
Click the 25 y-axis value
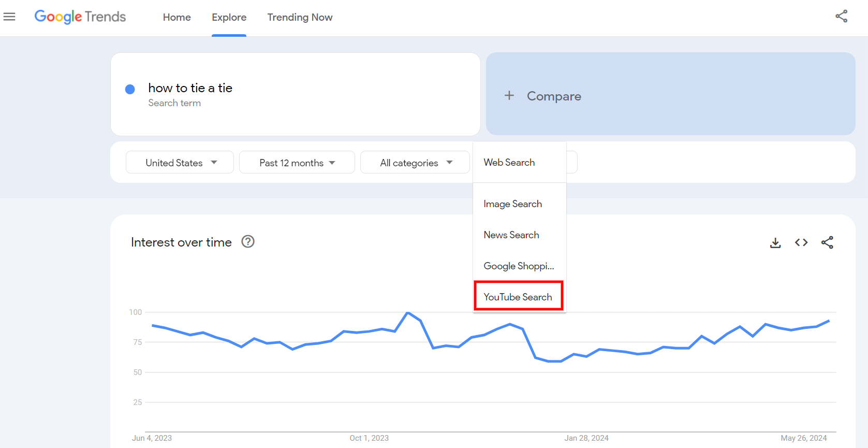click(137, 402)
